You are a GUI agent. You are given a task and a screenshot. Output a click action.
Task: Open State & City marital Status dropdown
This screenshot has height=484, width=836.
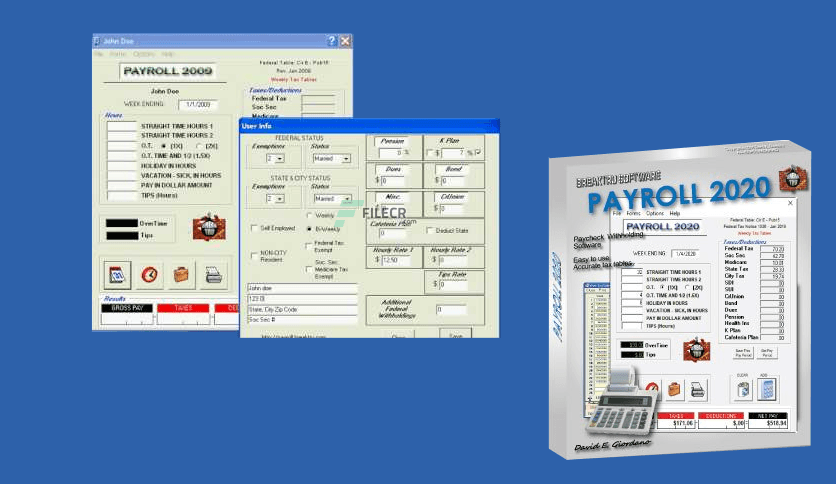332,198
